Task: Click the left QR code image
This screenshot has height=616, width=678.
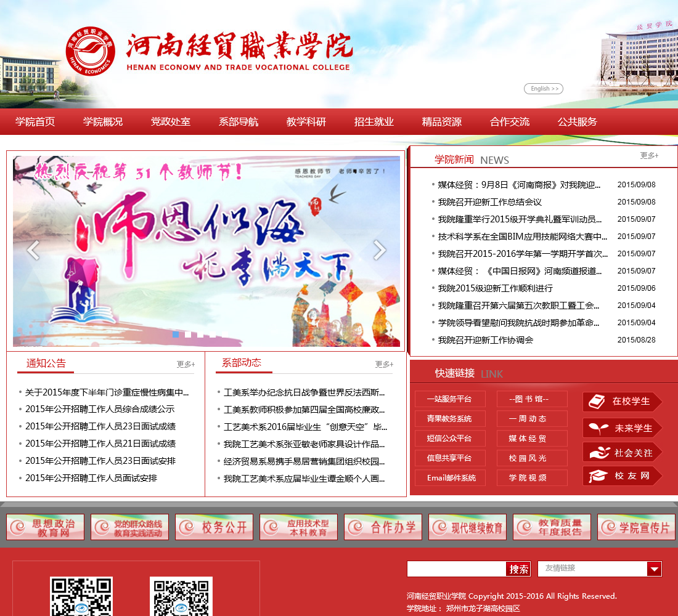Action: [x=81, y=596]
